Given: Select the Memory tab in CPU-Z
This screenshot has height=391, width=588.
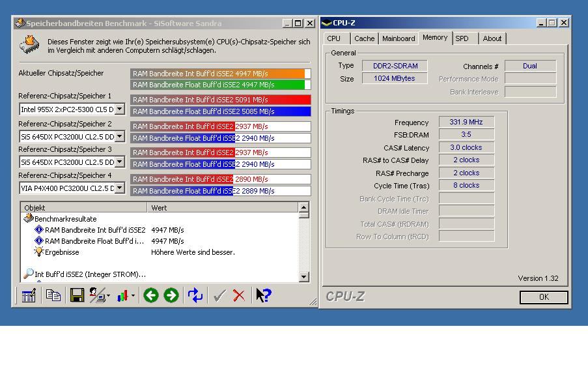Looking at the screenshot, I should [x=435, y=38].
